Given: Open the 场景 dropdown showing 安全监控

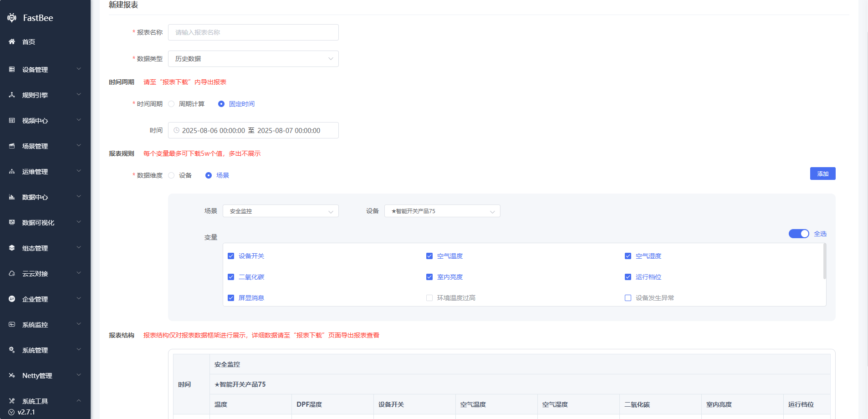Looking at the screenshot, I should click(281, 211).
